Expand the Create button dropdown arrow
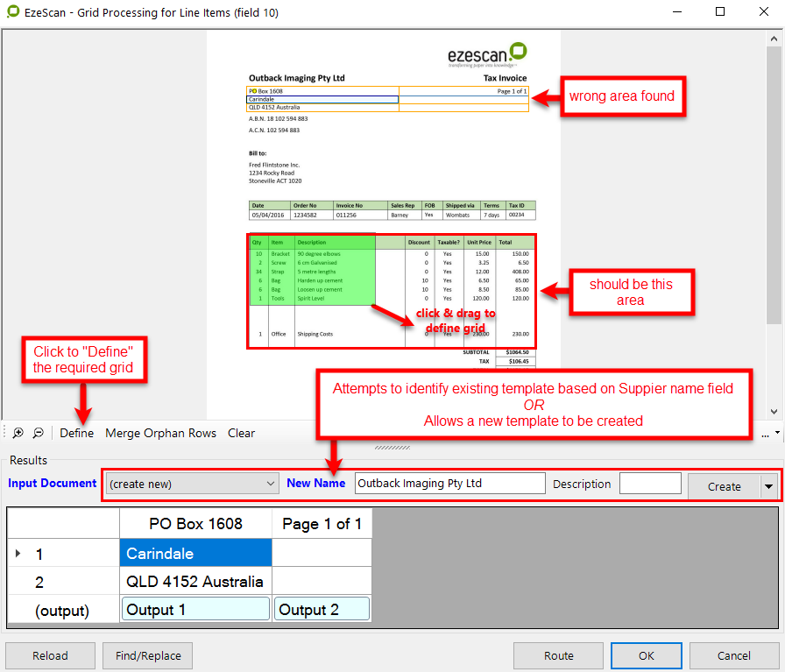Screen dimensions: 785x672 768,486
